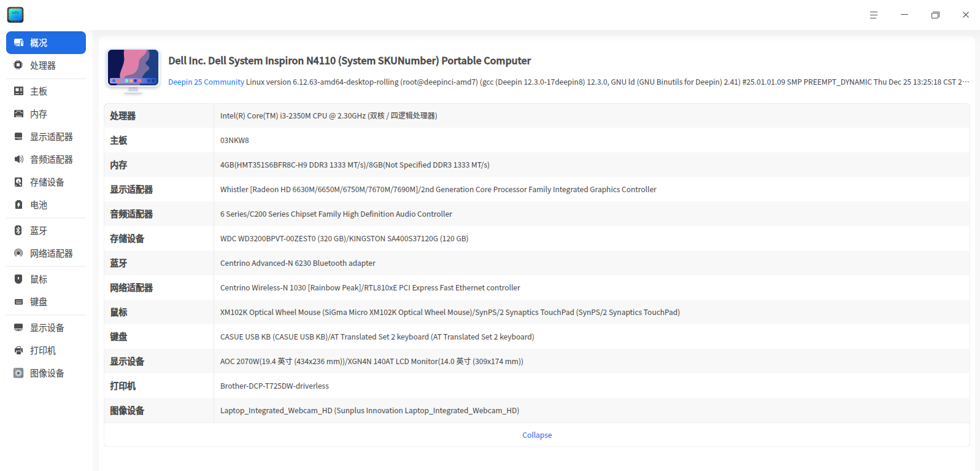Open the Deepin 25 Community link
Image resolution: width=980 pixels, height=471 pixels.
tap(206, 82)
